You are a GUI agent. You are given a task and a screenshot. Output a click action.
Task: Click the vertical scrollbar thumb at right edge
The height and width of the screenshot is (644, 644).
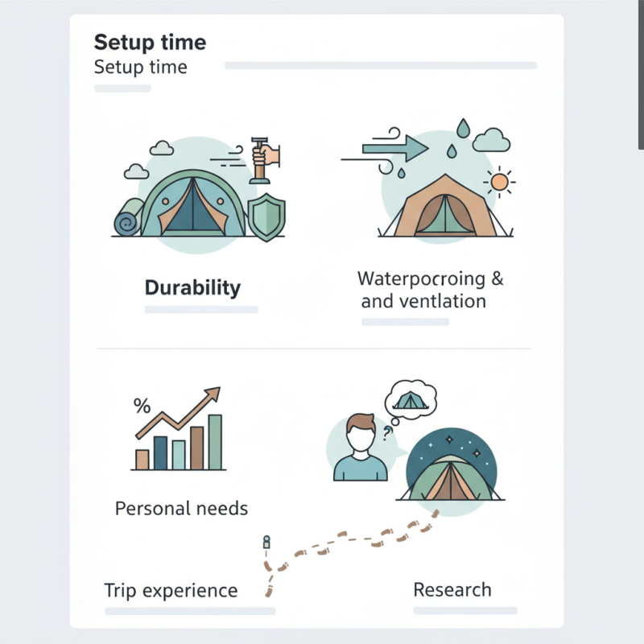click(641, 74)
